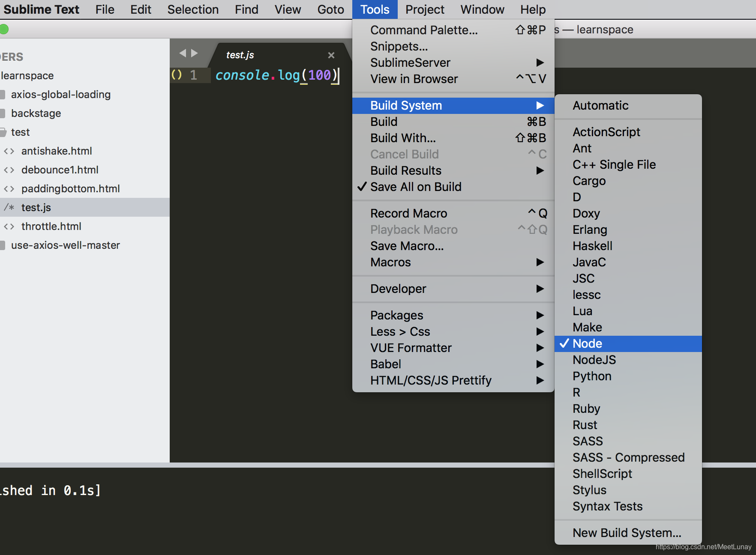
Task: Choose NodeJS build system
Action: click(x=628, y=360)
